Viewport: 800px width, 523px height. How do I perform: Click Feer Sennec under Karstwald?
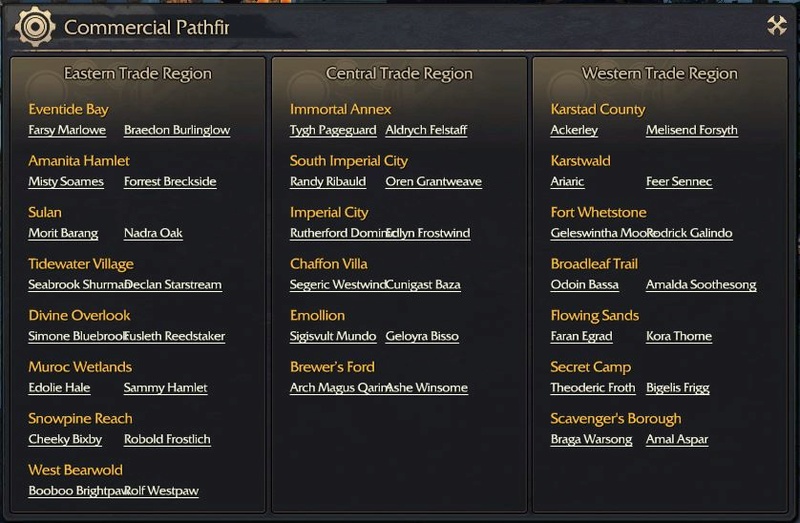pos(679,182)
